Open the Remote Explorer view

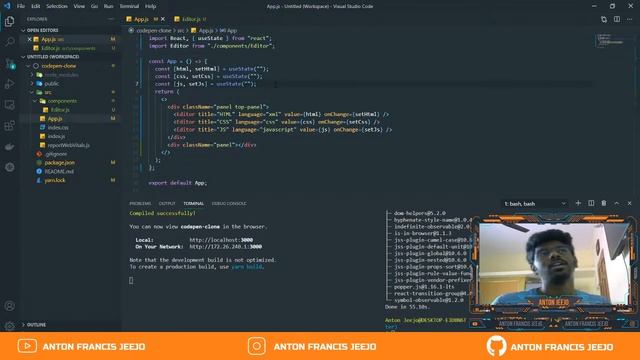pos(9,105)
